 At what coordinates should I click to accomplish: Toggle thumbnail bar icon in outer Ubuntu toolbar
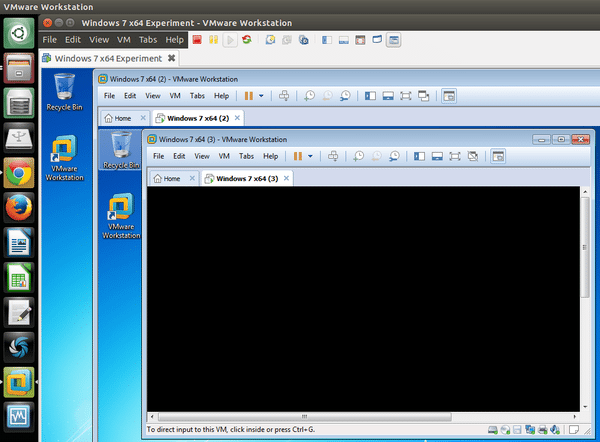(x=344, y=40)
